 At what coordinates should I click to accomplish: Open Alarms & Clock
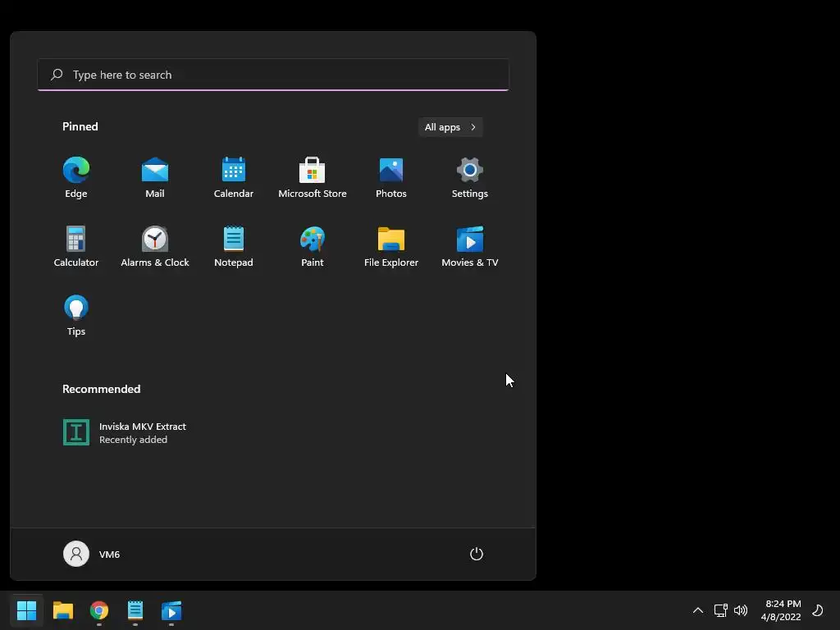pos(155,246)
